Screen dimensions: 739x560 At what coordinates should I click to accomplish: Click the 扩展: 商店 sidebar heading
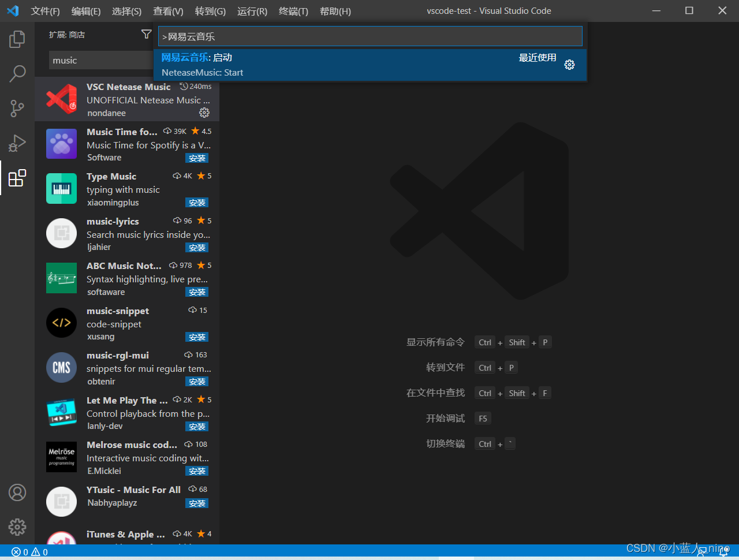(x=67, y=35)
